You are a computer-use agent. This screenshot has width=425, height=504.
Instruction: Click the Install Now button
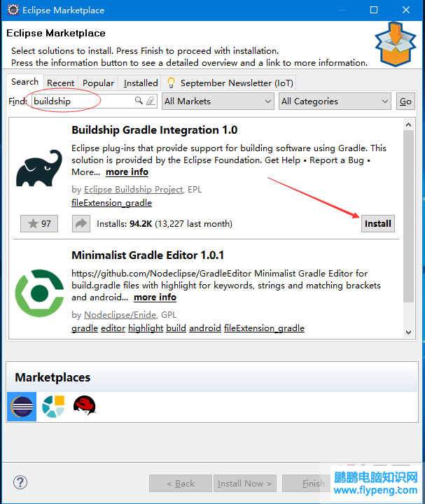[245, 483]
